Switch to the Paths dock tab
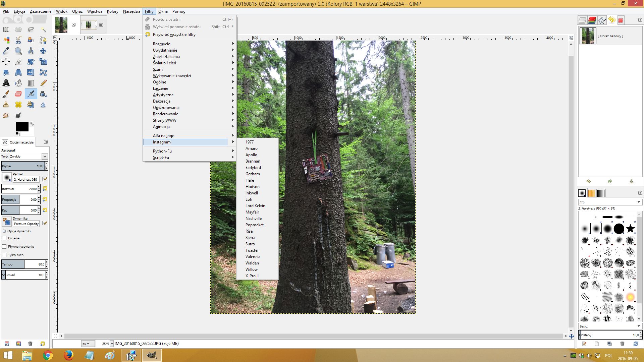This screenshot has height=362, width=644. point(602,20)
